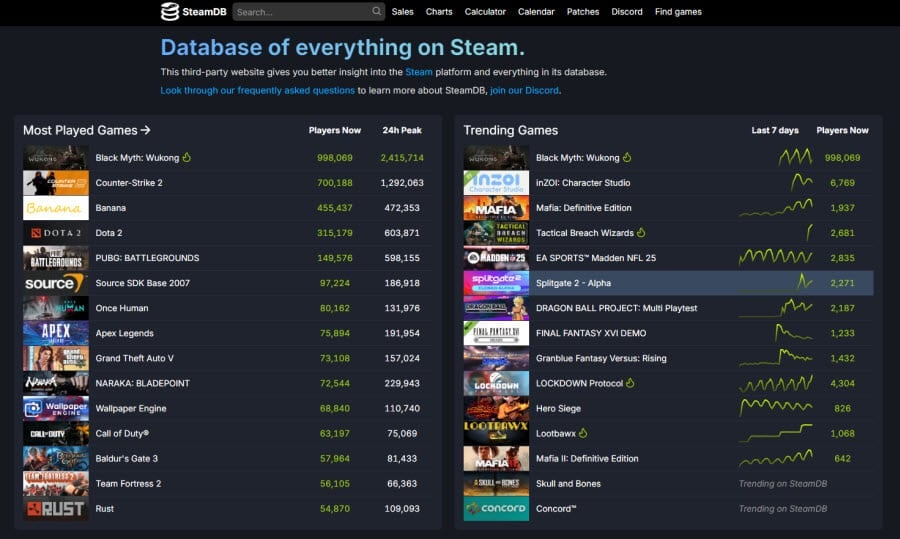This screenshot has height=539, width=900.
Task: Open the Hero Siege link
Action: (558, 408)
